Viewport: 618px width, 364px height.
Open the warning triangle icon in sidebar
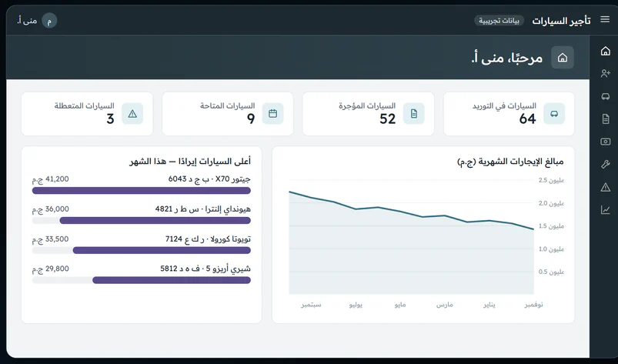point(606,187)
